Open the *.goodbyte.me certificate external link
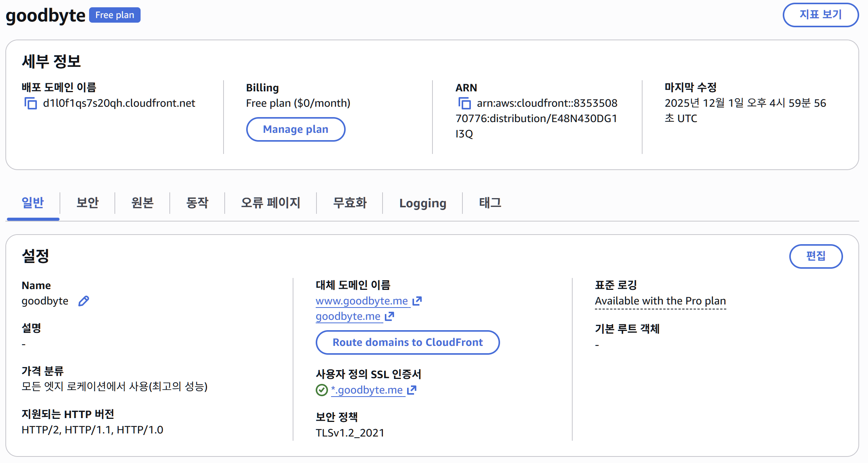The width and height of the screenshot is (868, 463). pyautogui.click(x=411, y=390)
